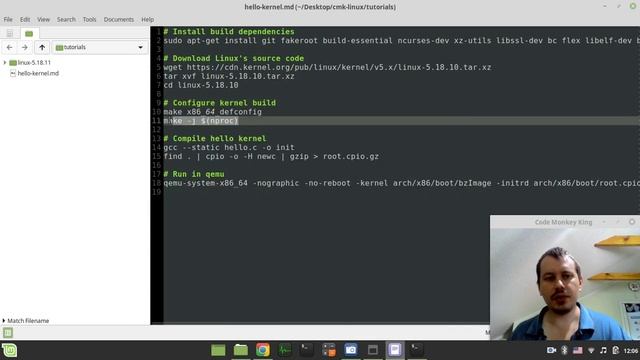Open the Tools menu
640x360 pixels.
pyautogui.click(x=89, y=19)
